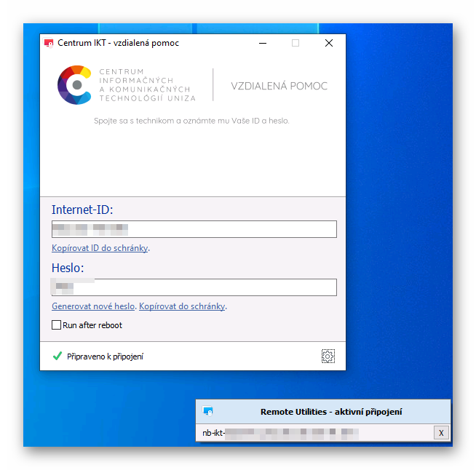Close the vzdialená pomoc window
Image resolution: width=476 pixels, height=470 pixels.
coord(329,43)
